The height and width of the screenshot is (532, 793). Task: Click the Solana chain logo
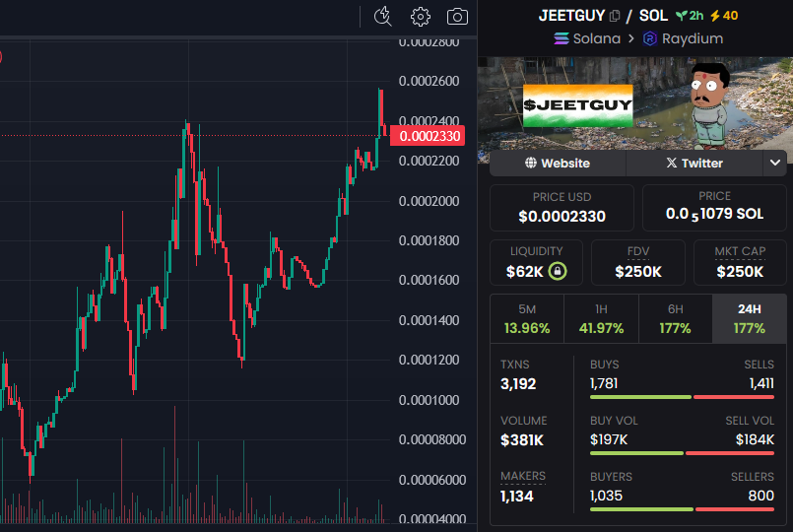562,38
